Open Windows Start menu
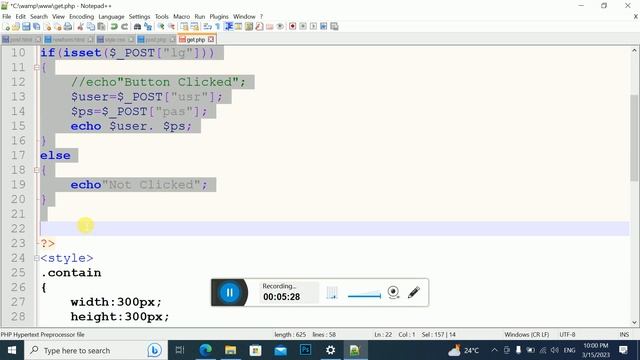640x360 pixels. point(12,350)
